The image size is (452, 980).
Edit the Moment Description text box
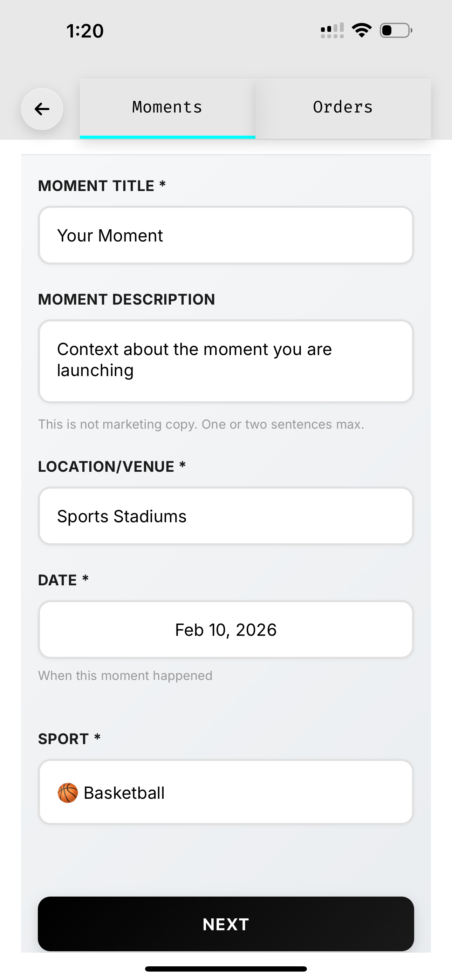[226, 360]
